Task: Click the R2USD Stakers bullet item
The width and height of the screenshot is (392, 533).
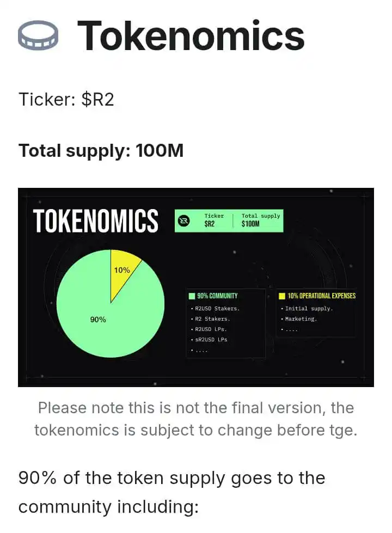Action: point(216,309)
